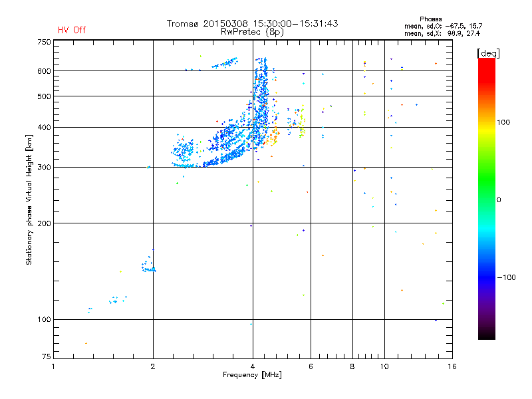Click the x-axis label '6'
The width and height of the screenshot is (532, 399).
pos(311,366)
